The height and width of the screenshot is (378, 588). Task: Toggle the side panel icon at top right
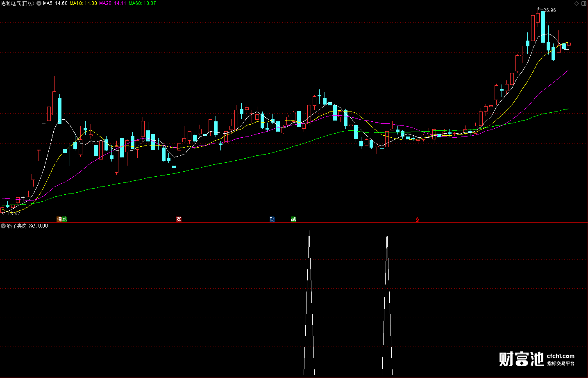584,3
